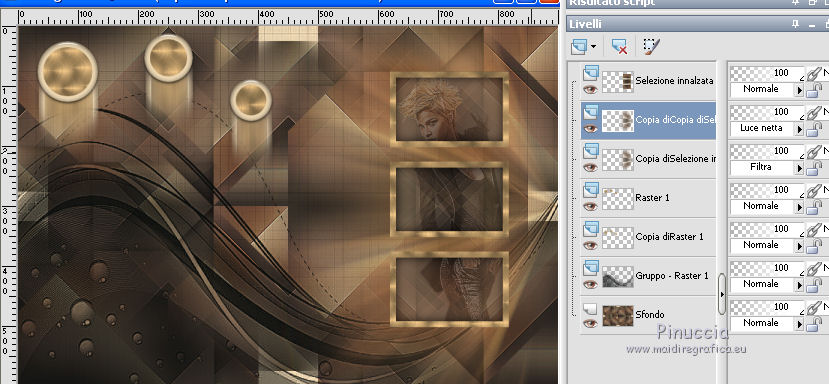Click the Sfondo layer thumbnail
This screenshot has width=829, height=384.
click(x=618, y=315)
